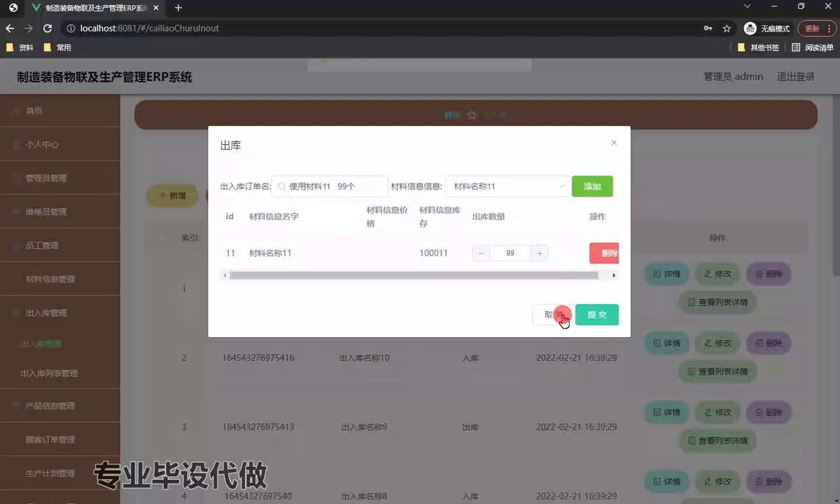This screenshot has width=840, height=504.
Task: Click 删除 button for row 1
Action: tap(769, 274)
